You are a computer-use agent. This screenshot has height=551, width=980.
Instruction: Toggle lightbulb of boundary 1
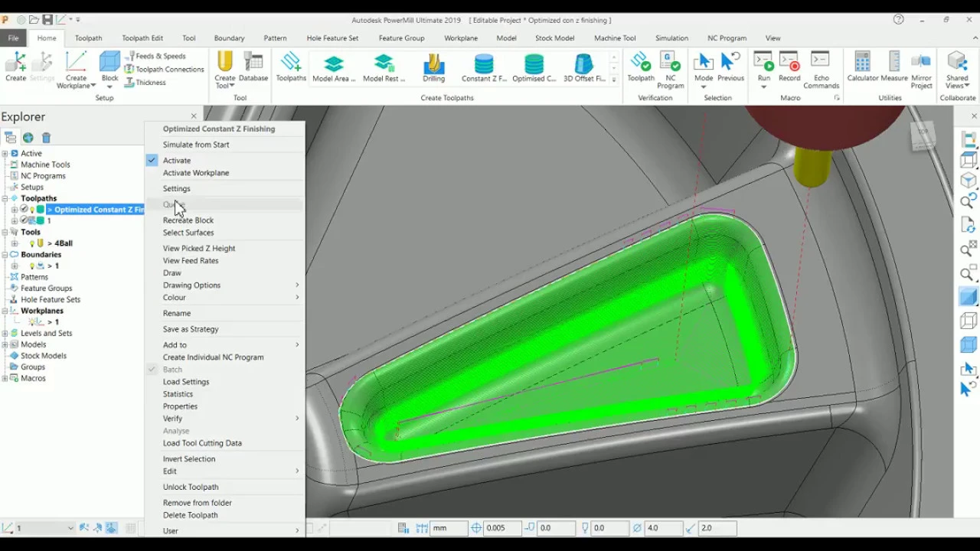(x=32, y=266)
